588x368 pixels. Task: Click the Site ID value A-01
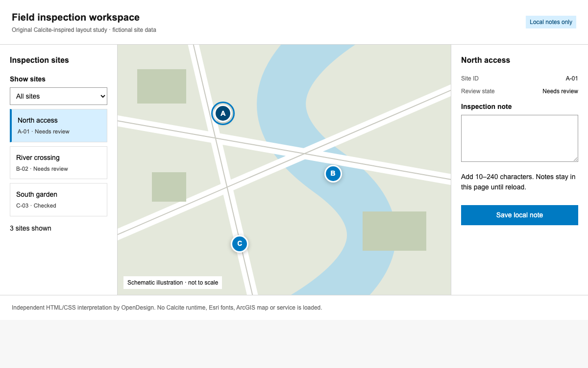(x=572, y=79)
